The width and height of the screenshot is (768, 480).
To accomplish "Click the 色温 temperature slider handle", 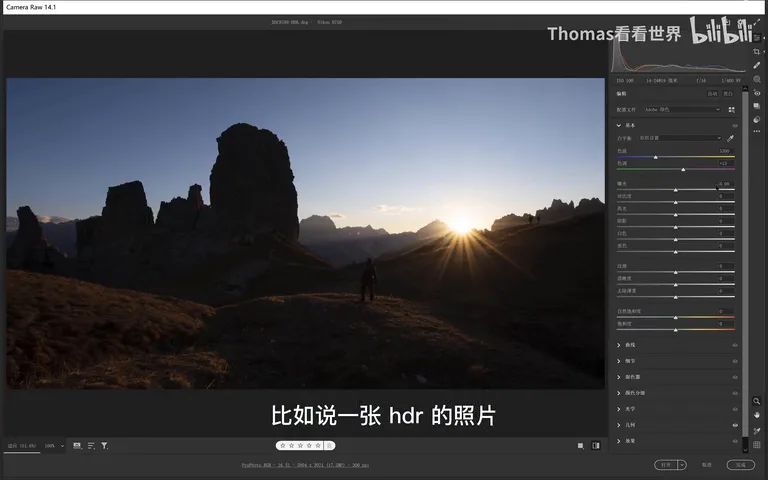I will pyautogui.click(x=656, y=157).
